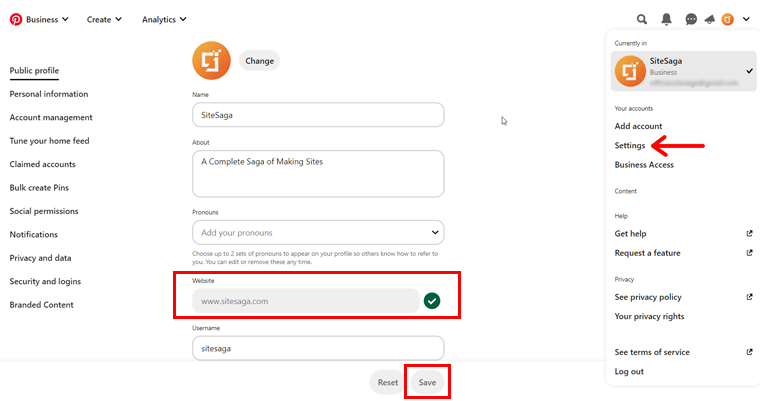Open See terms of service link
This screenshot has height=401, width=760.
(x=652, y=352)
